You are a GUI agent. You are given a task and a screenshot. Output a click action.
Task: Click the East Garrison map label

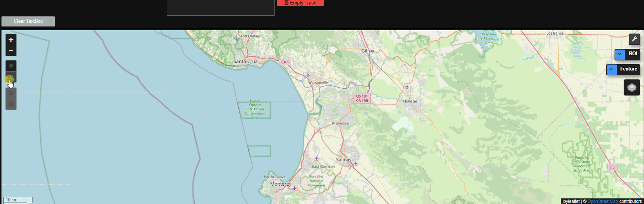coord(323,167)
